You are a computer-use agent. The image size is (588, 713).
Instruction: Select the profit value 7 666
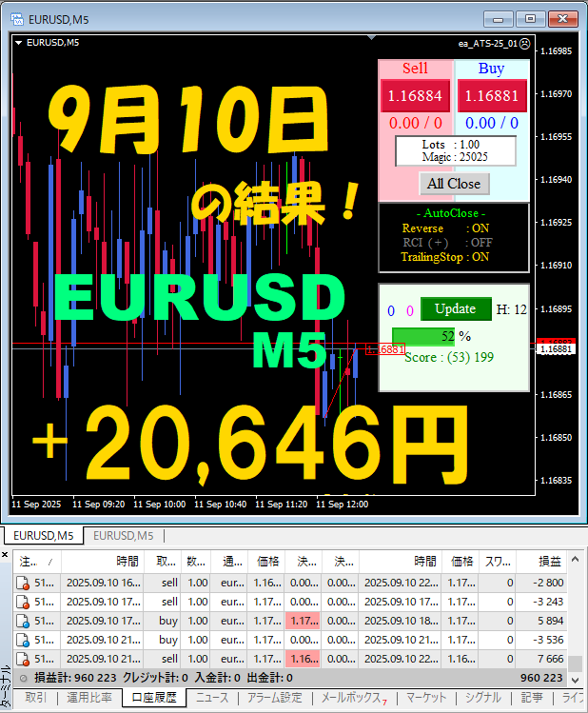click(550, 659)
